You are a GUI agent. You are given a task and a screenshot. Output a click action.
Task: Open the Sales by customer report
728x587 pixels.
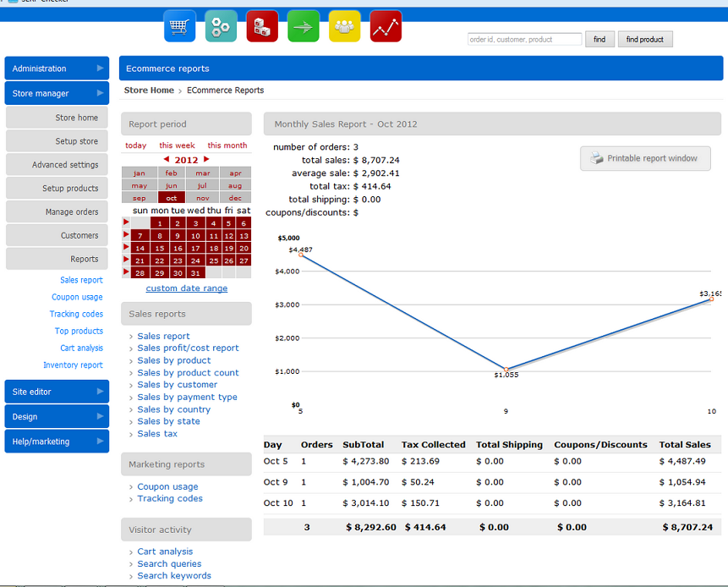(x=177, y=385)
